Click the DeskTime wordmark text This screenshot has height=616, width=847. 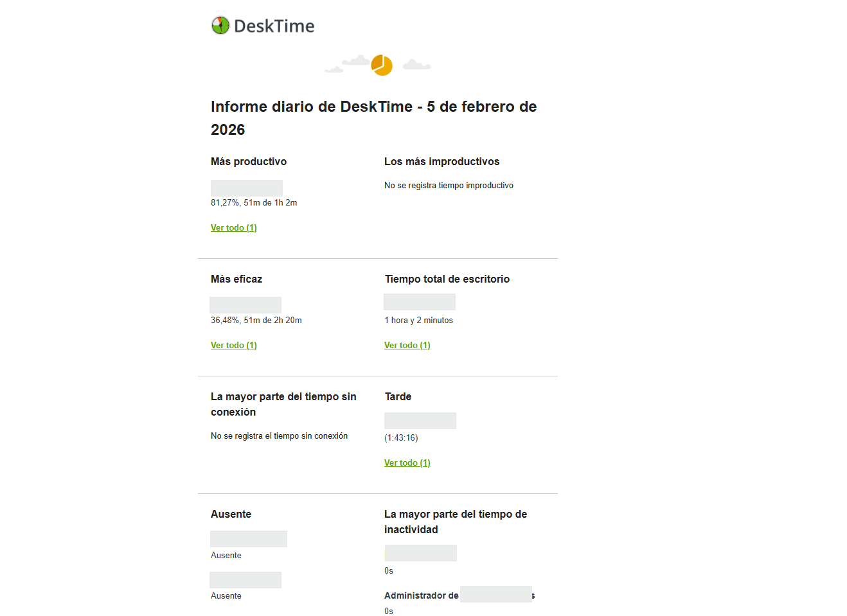click(x=274, y=26)
